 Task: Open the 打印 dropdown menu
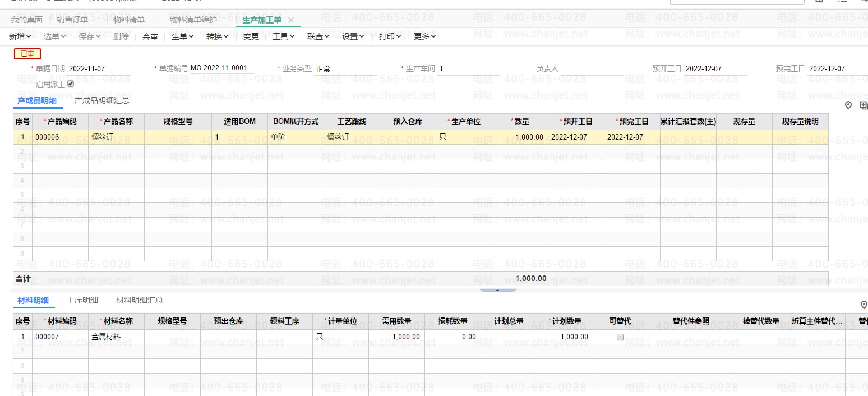390,36
